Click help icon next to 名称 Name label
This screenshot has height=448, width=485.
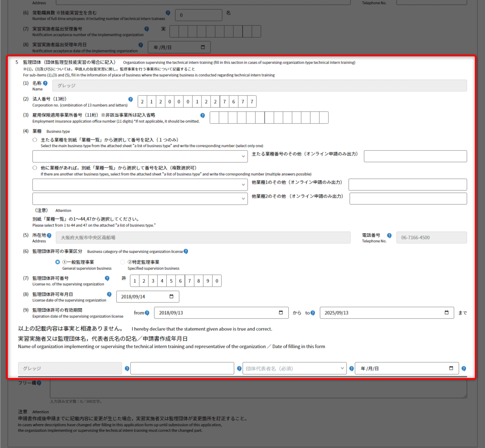pos(45,83)
